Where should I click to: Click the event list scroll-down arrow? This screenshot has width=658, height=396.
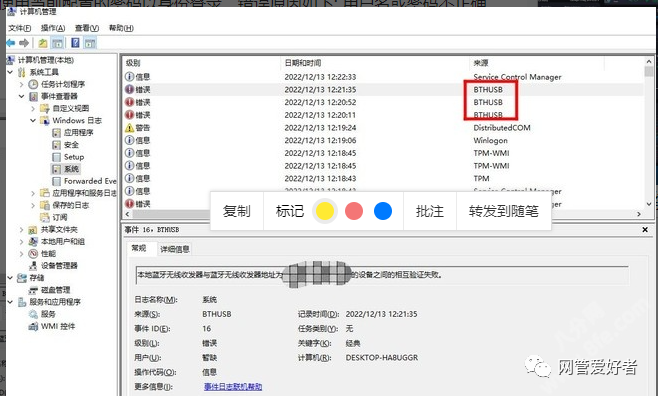[x=649, y=204]
